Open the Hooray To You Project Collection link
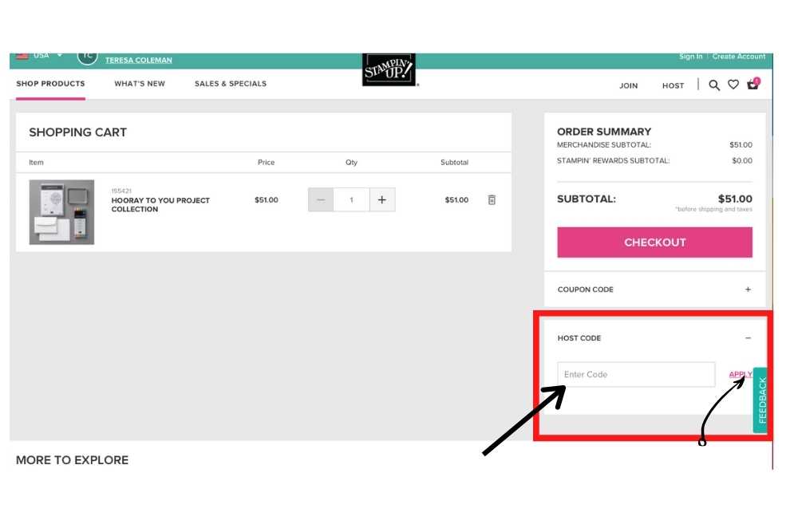 (x=160, y=204)
